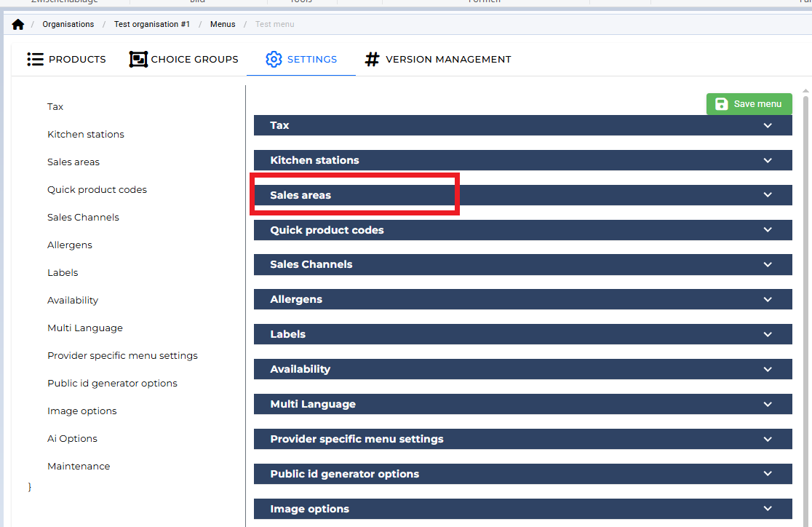Screen dimensions: 812x527
Task: Click the floppy disk save icon
Action: [x=721, y=104]
